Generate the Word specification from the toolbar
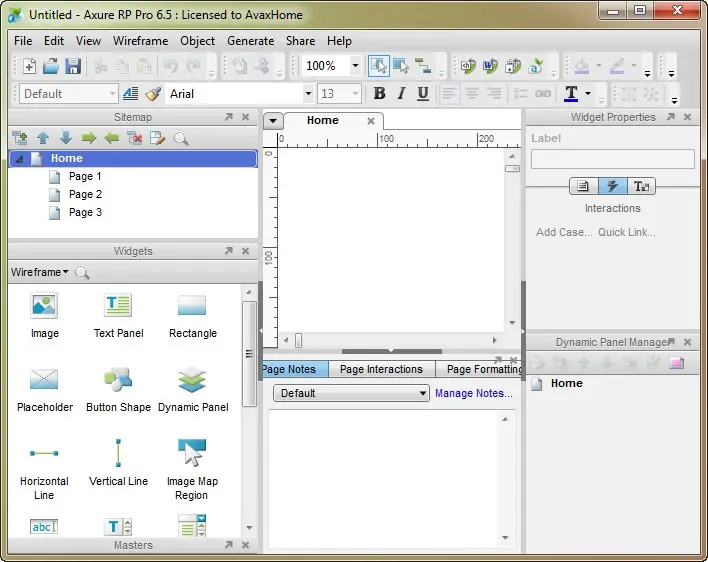The height and width of the screenshot is (562, 708). coord(490,66)
